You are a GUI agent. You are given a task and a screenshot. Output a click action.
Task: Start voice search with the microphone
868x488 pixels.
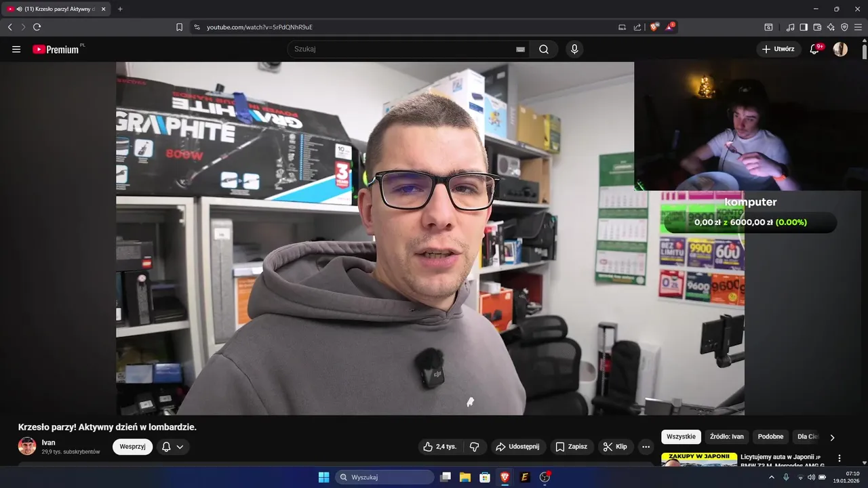(x=574, y=49)
